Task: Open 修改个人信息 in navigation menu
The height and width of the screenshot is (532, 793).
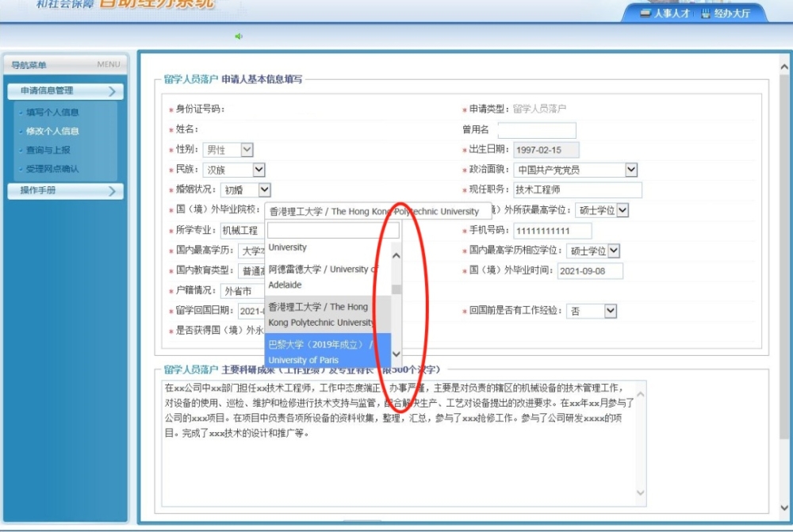Action: pos(52,131)
